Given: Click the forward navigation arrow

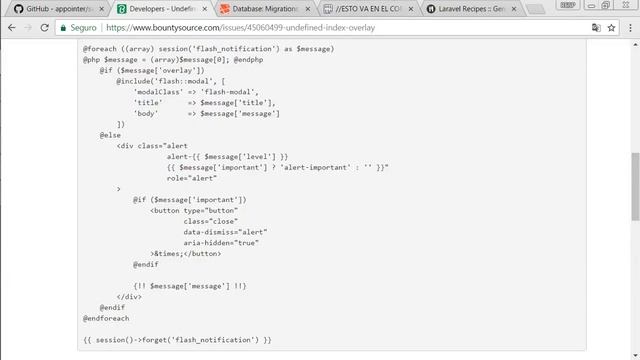Looking at the screenshot, I should (28, 28).
